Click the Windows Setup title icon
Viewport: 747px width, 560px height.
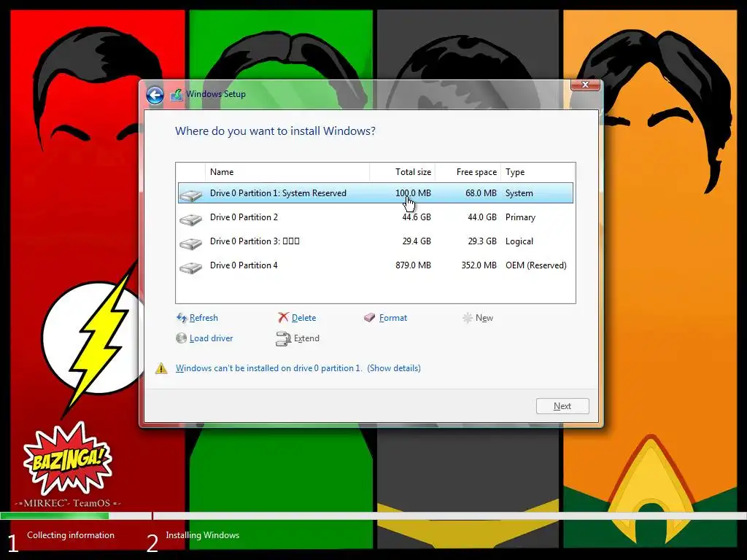(x=177, y=94)
